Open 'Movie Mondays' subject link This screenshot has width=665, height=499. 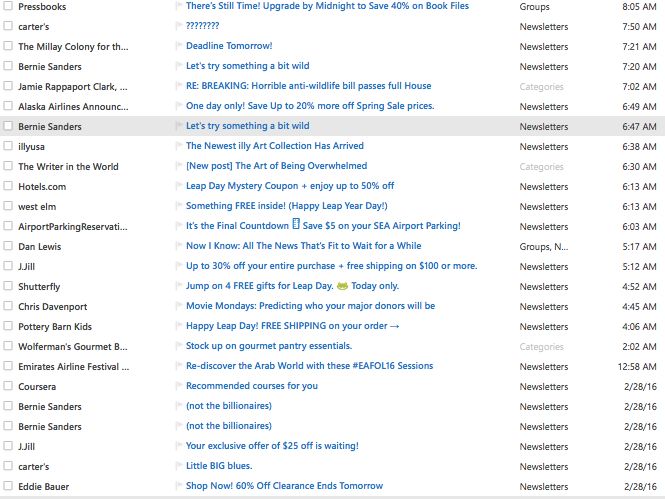[310, 306]
